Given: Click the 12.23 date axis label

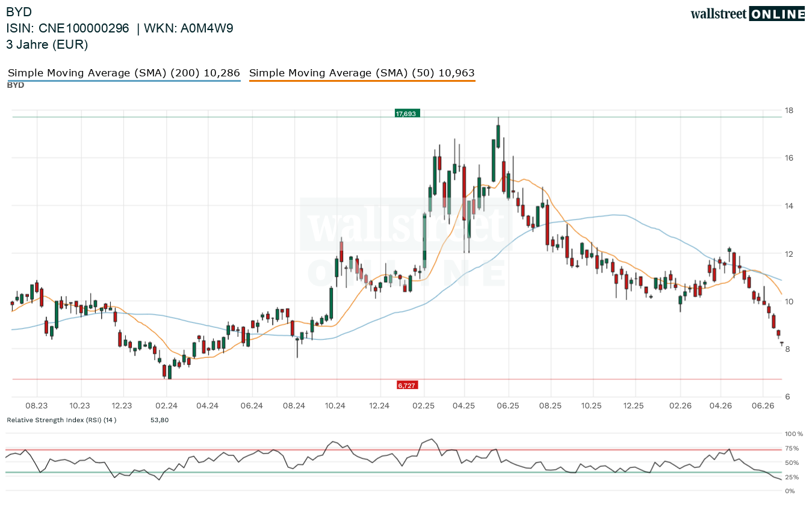Looking at the screenshot, I should (122, 406).
